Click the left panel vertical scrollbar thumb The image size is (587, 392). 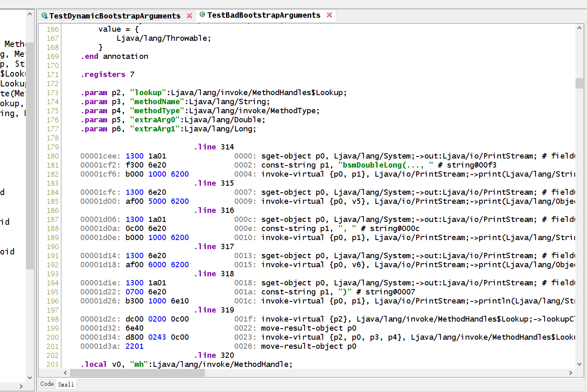click(x=30, y=155)
